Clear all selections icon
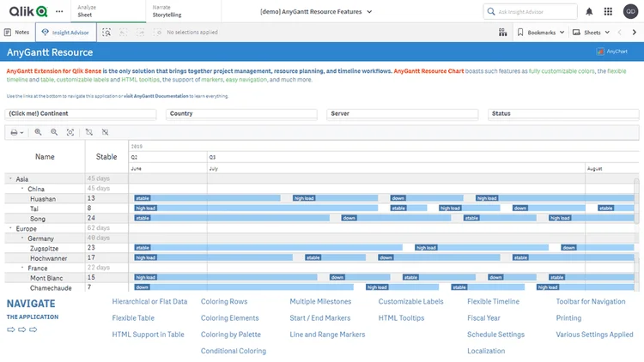 pyautogui.click(x=157, y=32)
